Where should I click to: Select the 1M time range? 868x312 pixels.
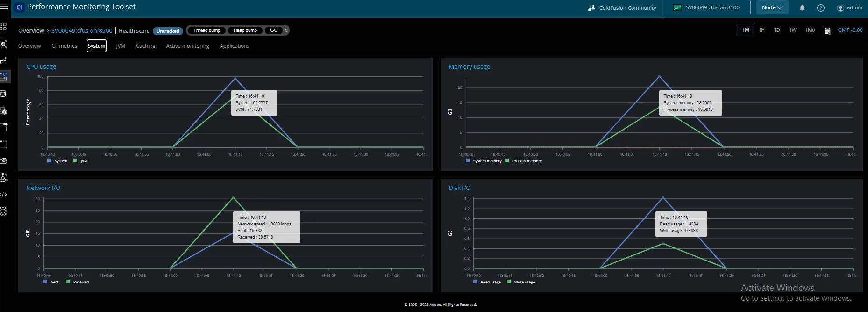(x=746, y=30)
